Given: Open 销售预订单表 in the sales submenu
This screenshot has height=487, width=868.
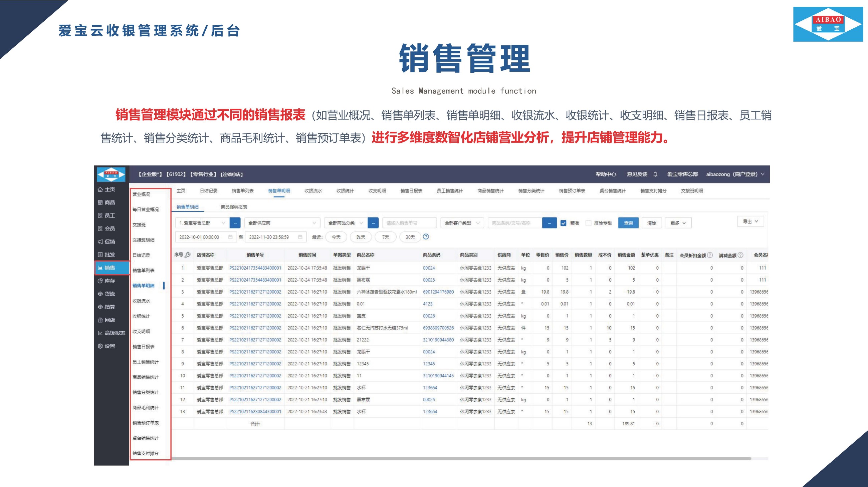Looking at the screenshot, I should point(145,423).
